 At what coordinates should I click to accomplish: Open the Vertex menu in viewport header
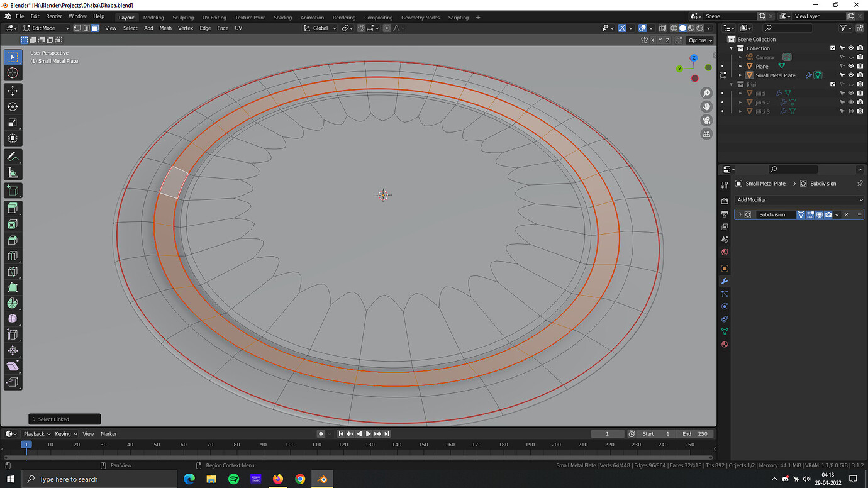(x=186, y=28)
